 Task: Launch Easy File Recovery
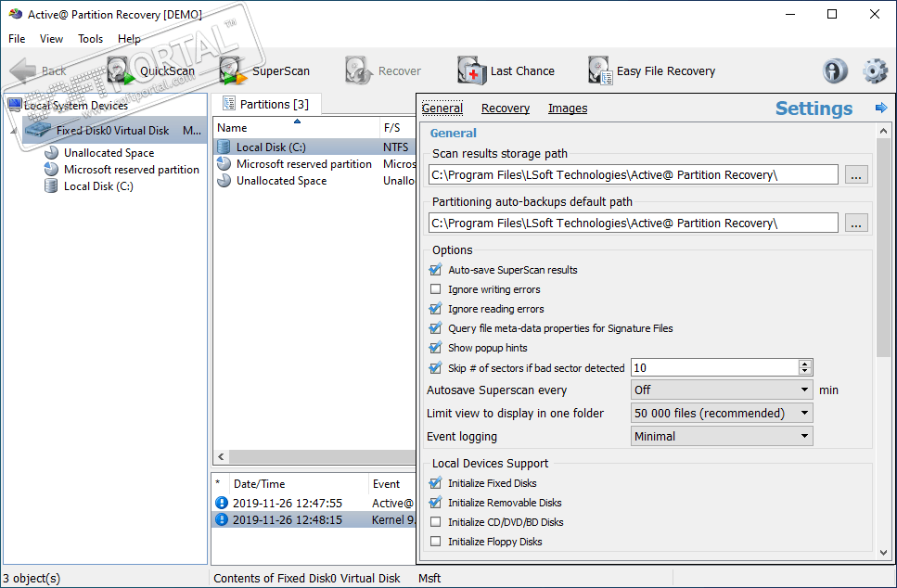(651, 70)
